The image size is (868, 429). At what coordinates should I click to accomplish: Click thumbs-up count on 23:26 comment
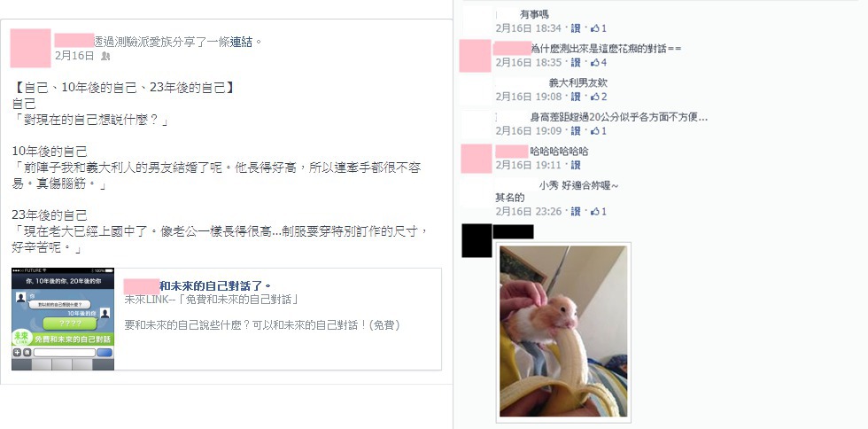pyautogui.click(x=599, y=212)
